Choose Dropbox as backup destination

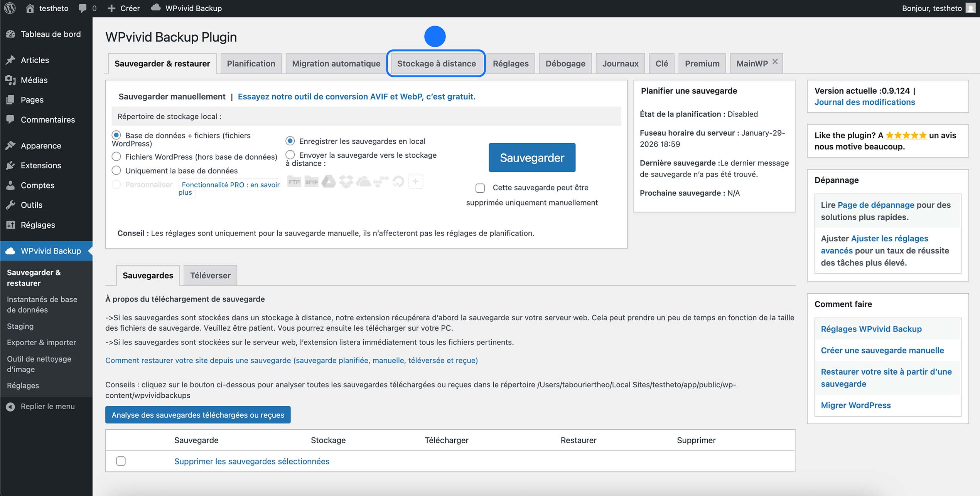tap(346, 181)
